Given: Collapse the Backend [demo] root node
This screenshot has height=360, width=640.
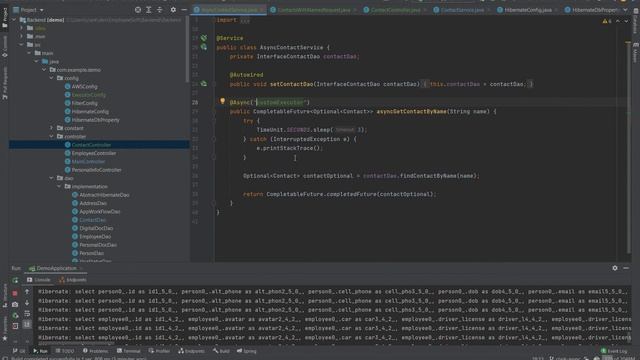Looking at the screenshot, I should tap(14, 20).
